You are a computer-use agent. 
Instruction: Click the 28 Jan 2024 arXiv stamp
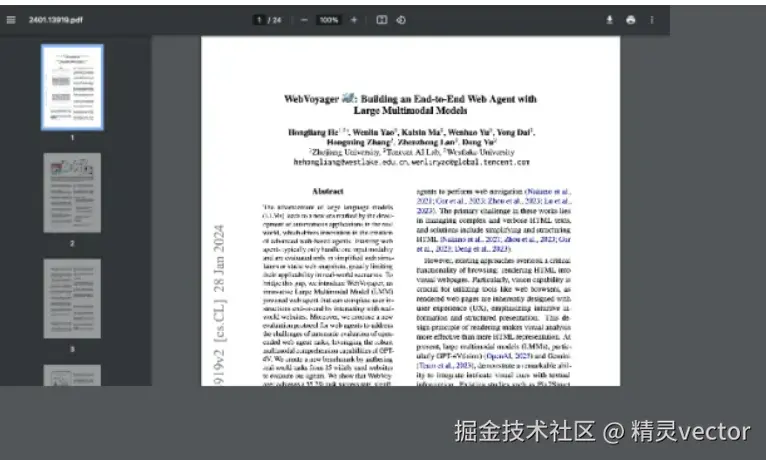[219, 258]
